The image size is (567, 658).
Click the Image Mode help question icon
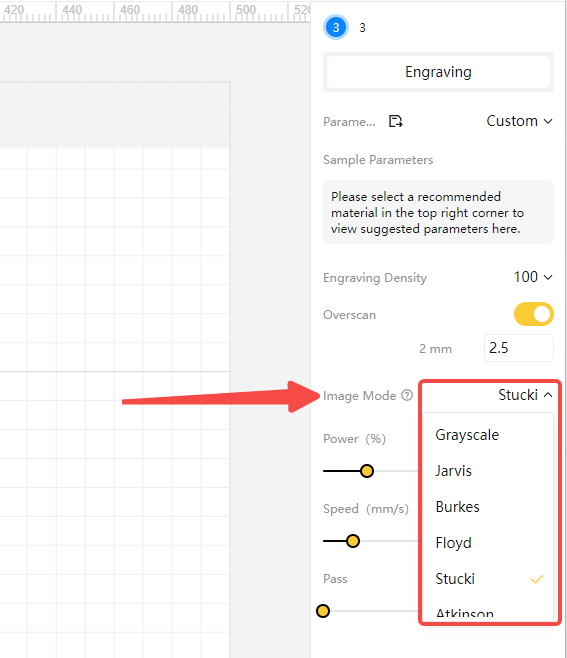coord(407,395)
